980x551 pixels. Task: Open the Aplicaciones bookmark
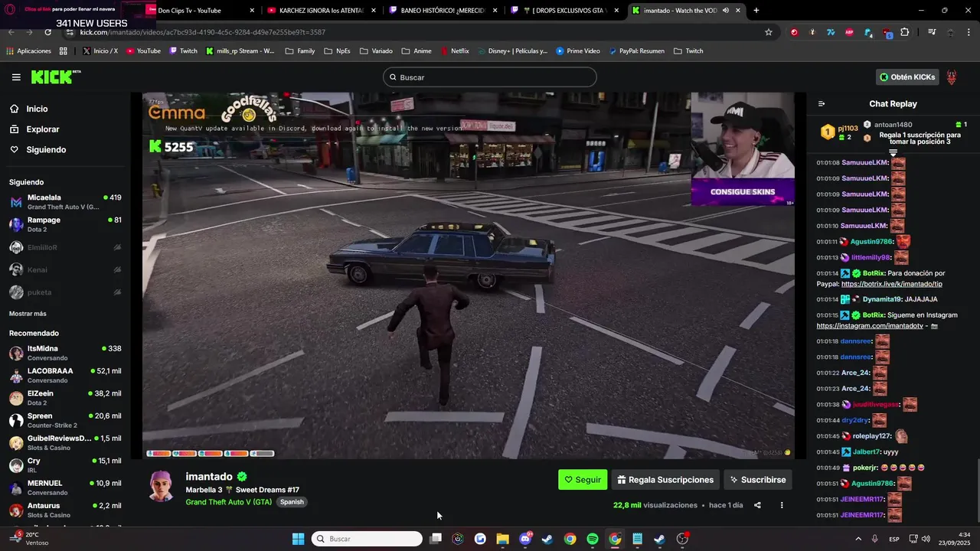(x=28, y=51)
